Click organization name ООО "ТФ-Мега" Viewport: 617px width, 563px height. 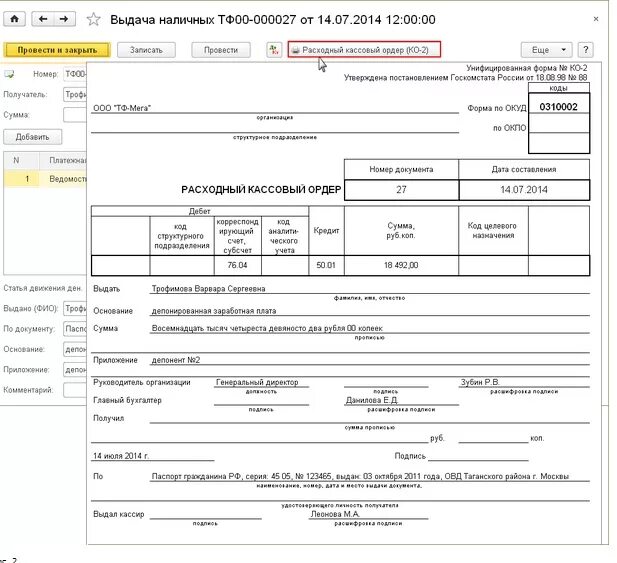click(122, 108)
